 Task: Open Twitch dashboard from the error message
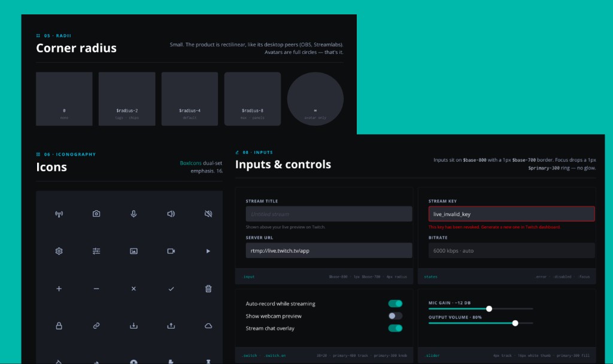(542, 227)
